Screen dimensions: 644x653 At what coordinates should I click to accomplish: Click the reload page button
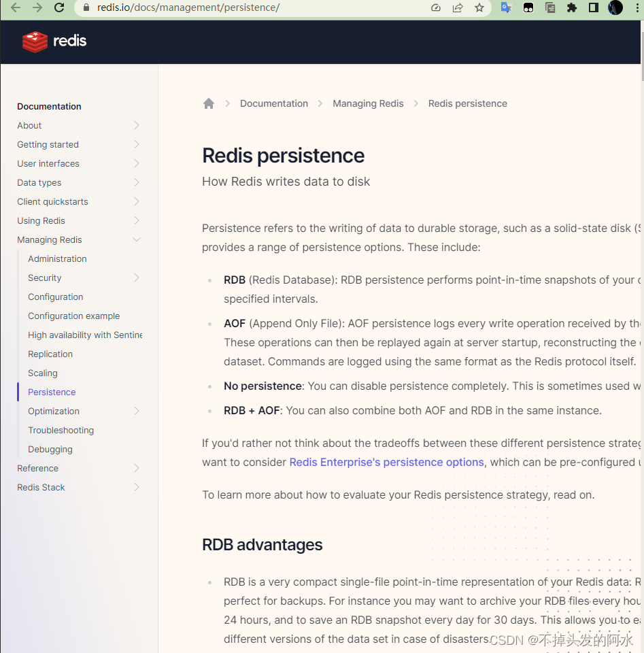[58, 8]
